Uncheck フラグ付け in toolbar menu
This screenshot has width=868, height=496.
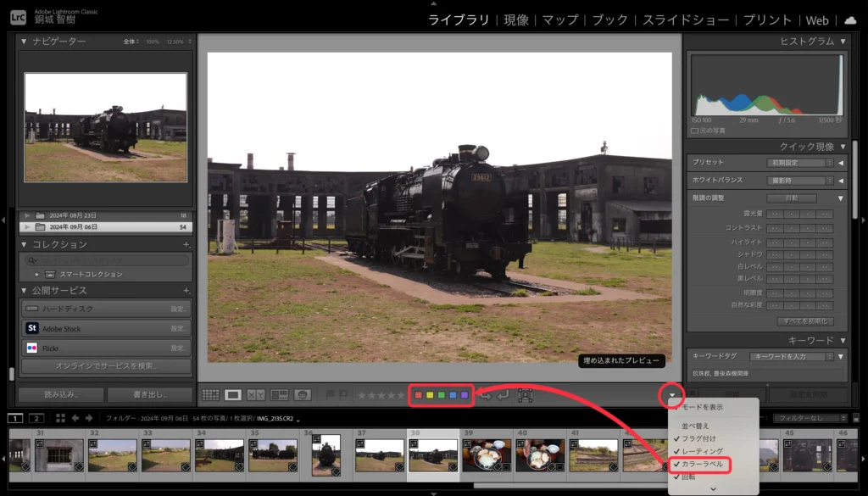pos(698,438)
